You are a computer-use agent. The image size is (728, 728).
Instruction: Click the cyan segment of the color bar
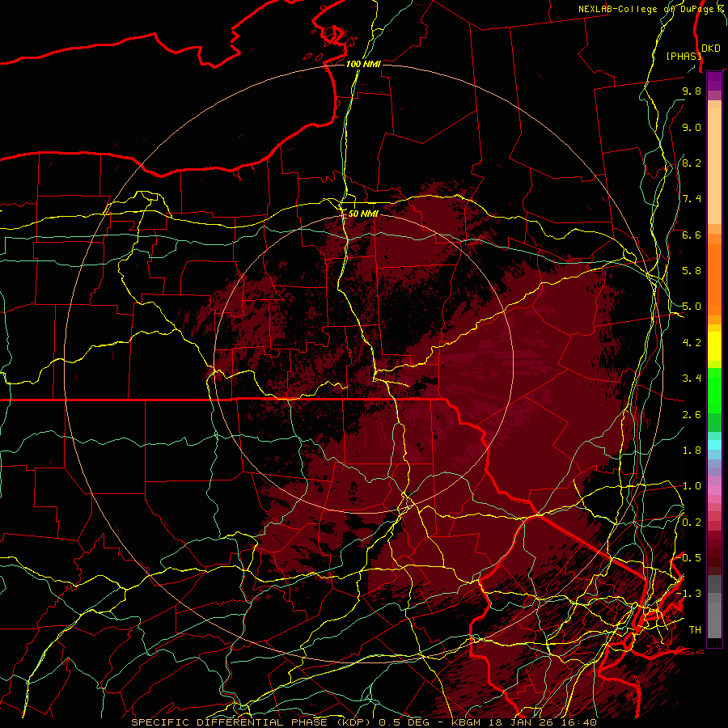pos(714,444)
